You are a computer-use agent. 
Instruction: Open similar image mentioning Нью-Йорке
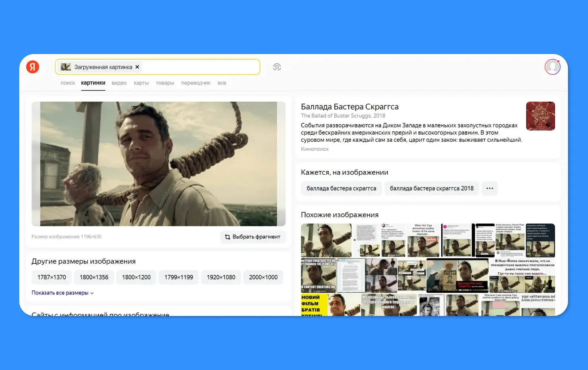point(522,276)
